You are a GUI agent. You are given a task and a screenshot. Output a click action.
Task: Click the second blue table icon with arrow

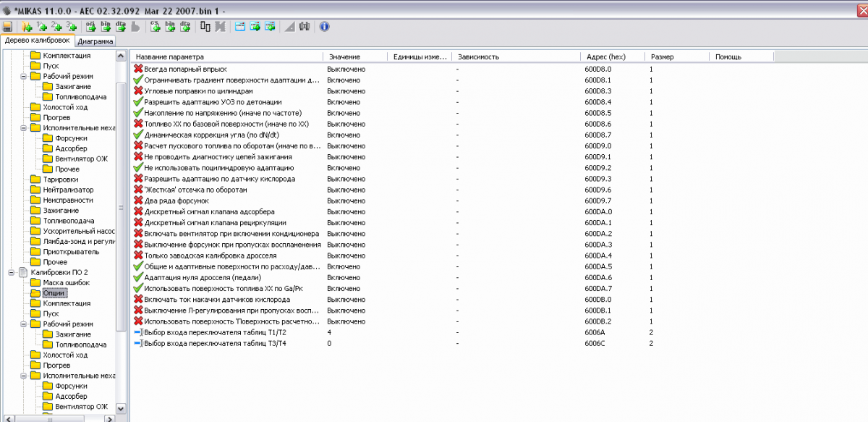(x=255, y=27)
